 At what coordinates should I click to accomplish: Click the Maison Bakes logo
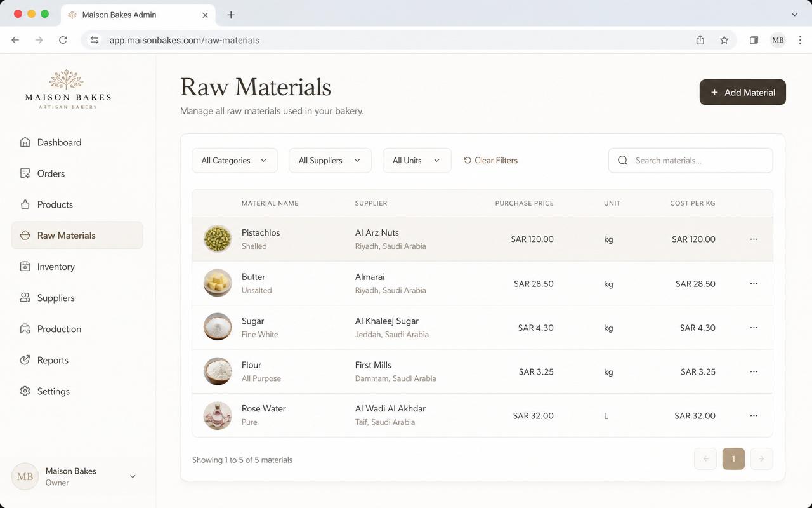tap(68, 90)
